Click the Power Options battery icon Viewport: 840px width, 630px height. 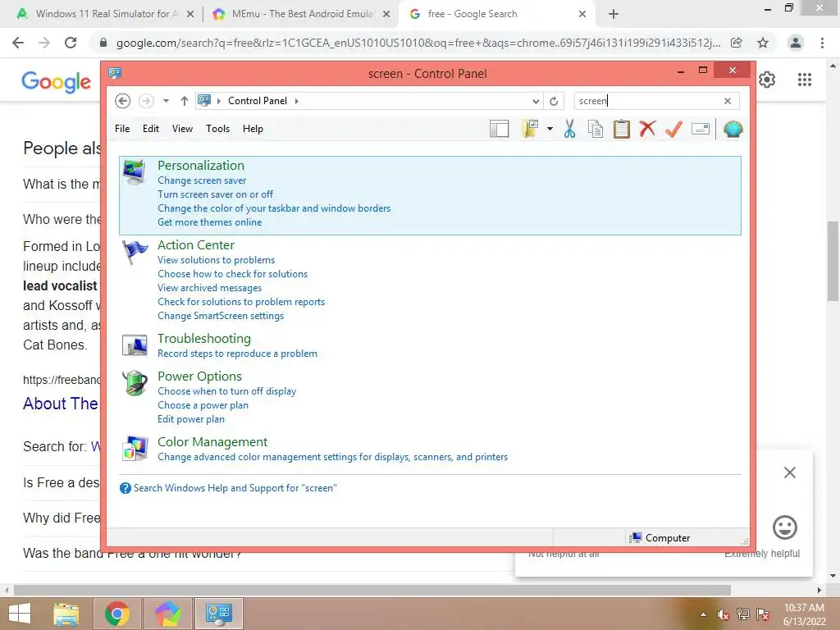tap(134, 382)
